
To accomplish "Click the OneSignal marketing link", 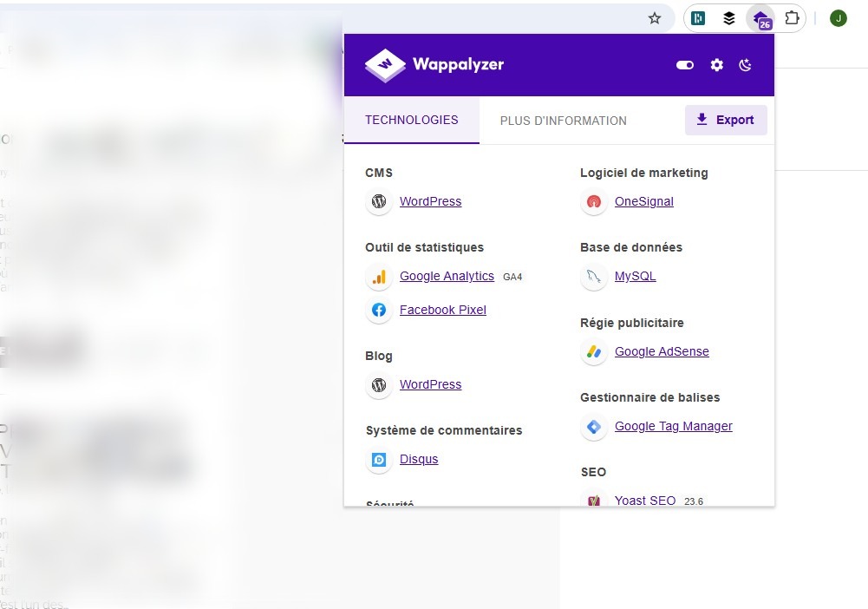I will click(643, 201).
